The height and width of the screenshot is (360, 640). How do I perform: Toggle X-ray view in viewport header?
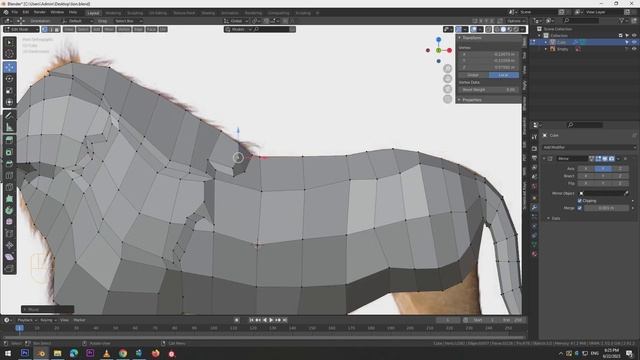click(x=489, y=29)
